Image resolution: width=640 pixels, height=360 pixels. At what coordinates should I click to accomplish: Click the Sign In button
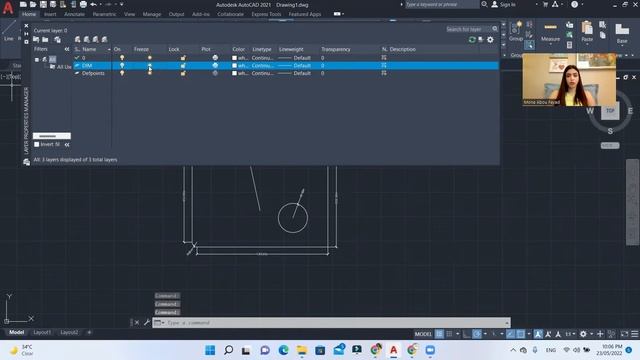[x=503, y=4]
